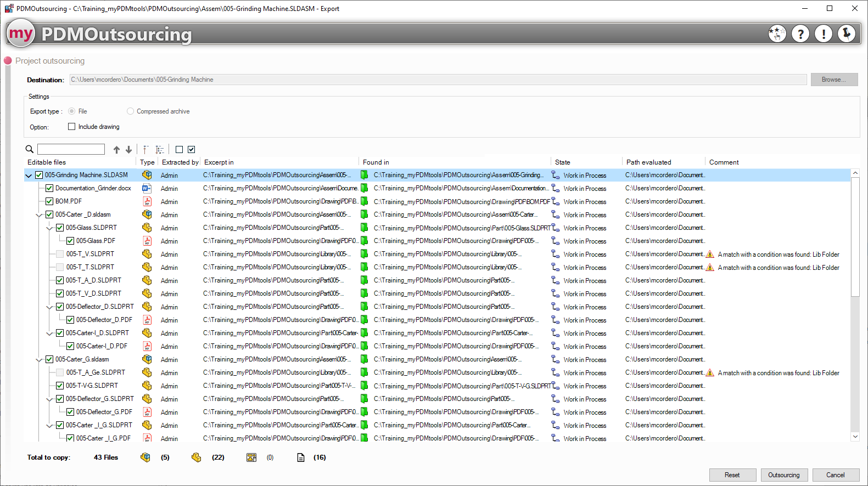This screenshot has height=486, width=868.
Task: Collapse the 005-Carter_G.sldasm tree node
Action: coord(39,360)
